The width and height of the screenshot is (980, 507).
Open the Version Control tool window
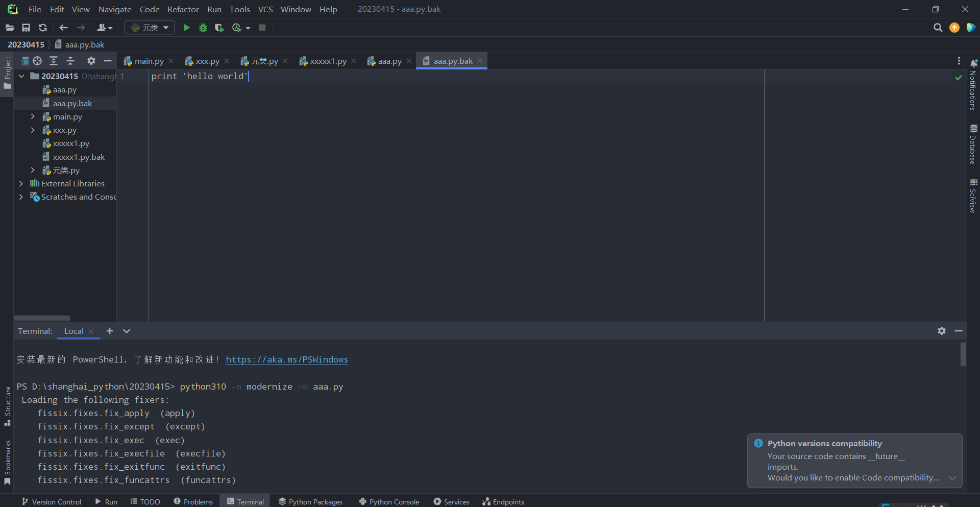coord(52,501)
